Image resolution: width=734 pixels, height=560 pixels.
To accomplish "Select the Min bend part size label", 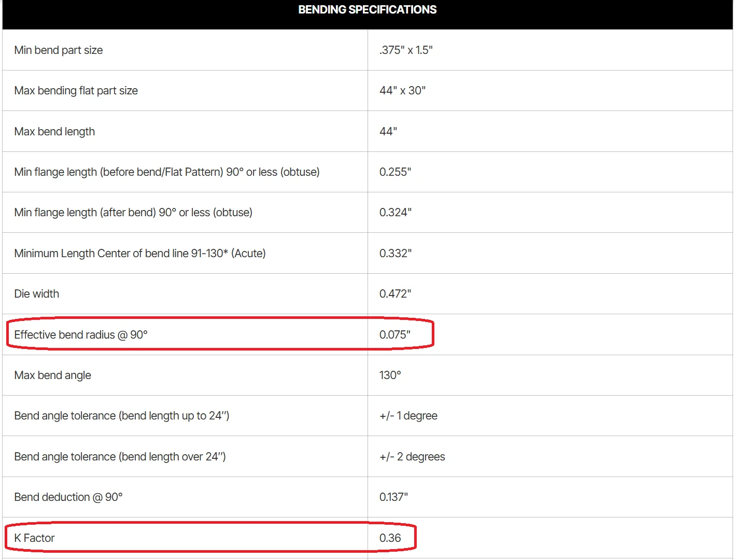I will click(59, 50).
